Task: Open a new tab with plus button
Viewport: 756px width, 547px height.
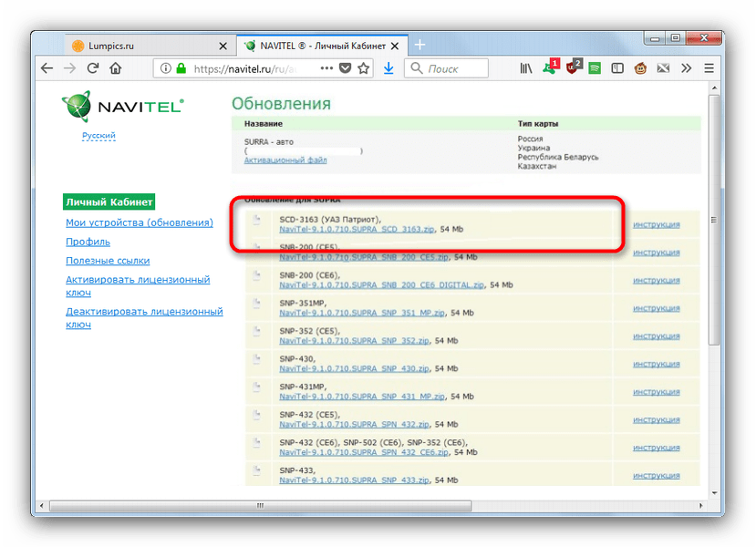Action: pyautogui.click(x=419, y=44)
